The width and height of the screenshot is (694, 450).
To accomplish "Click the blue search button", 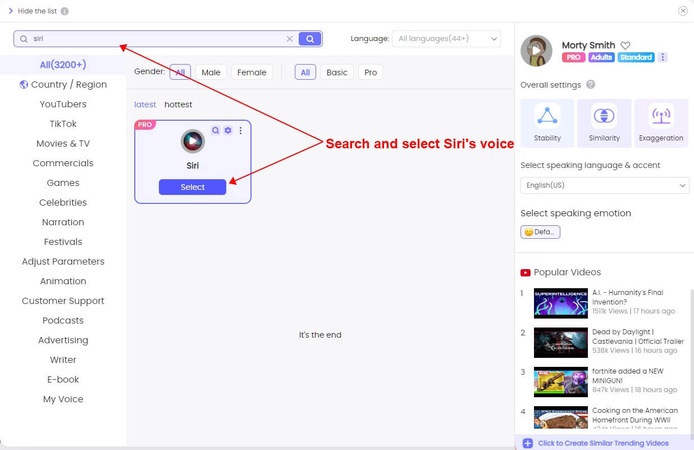I will coord(310,39).
